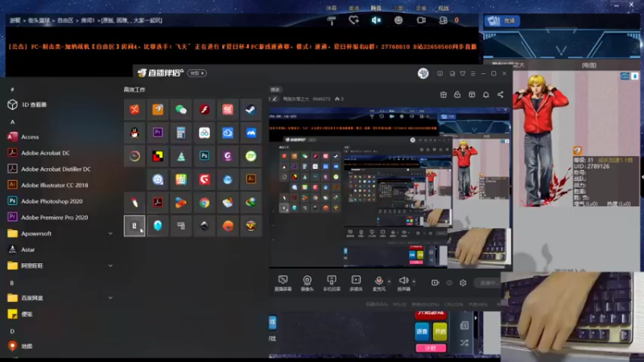Launch QQ penguin tile
The width and height of the screenshot is (644, 362).
coord(134,133)
